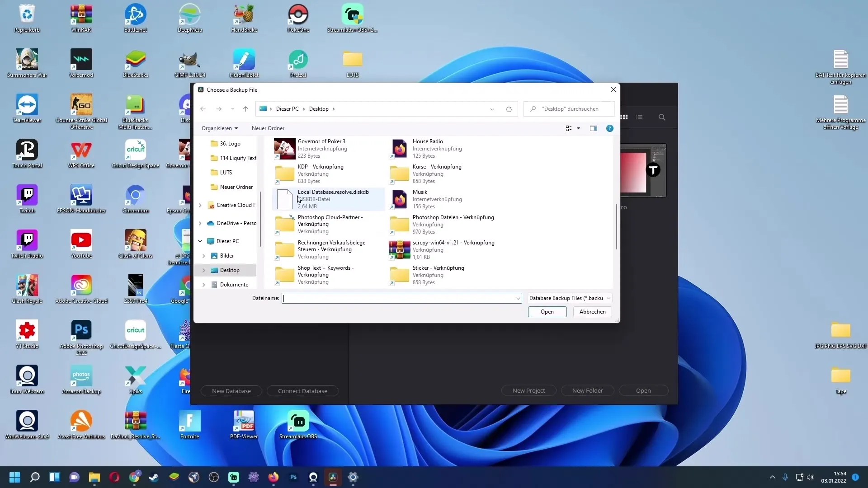
Task: Click the Dateiname input field
Action: 401,298
